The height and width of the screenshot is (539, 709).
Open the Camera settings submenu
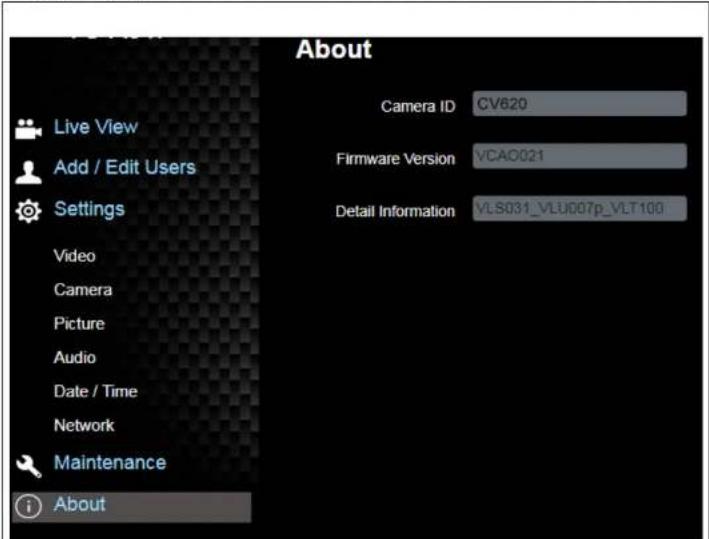[x=83, y=290]
